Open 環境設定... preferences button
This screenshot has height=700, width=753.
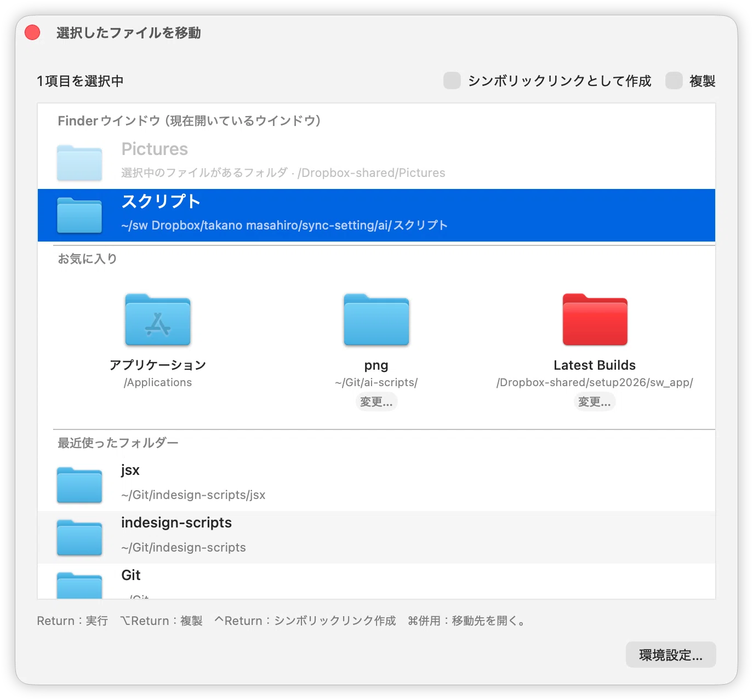point(671,655)
